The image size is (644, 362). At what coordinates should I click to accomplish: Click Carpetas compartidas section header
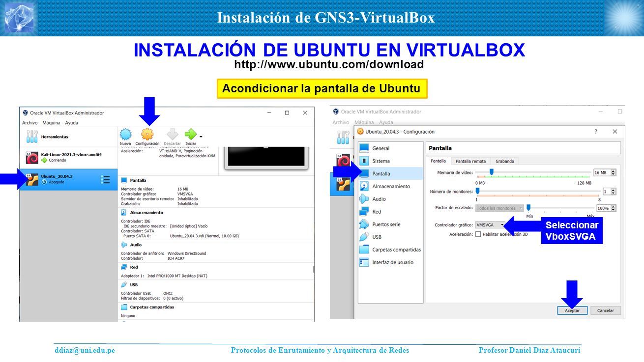tap(152, 307)
